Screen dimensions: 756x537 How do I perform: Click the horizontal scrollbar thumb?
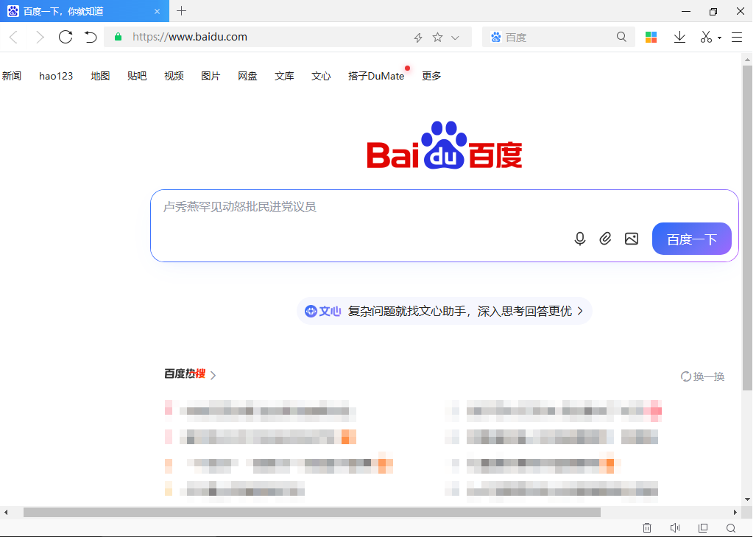coord(312,512)
